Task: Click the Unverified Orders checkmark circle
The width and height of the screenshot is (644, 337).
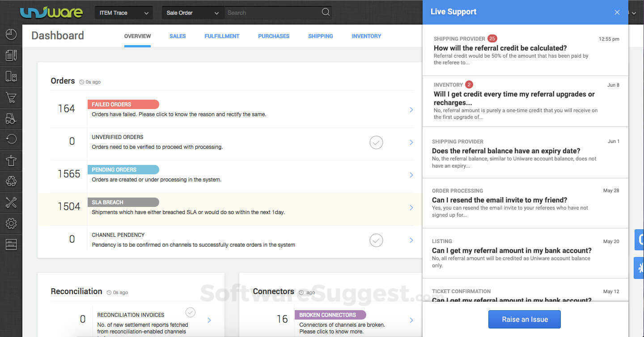Action: pos(376,143)
